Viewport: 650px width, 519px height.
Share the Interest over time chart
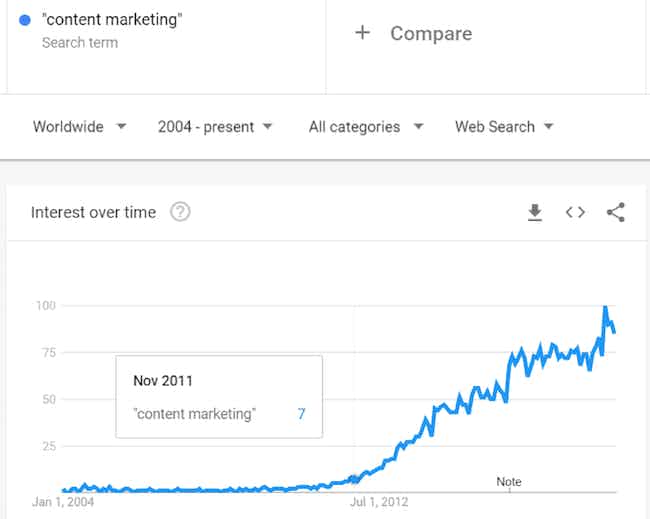pyautogui.click(x=616, y=212)
